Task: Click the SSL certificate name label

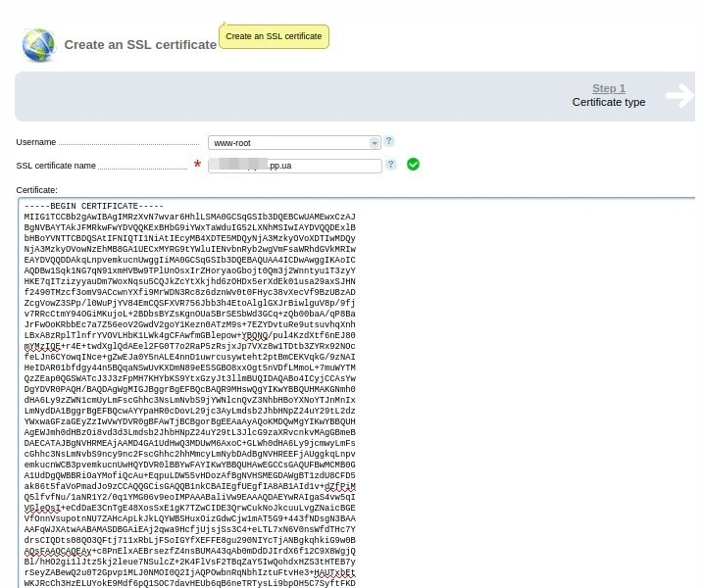Action: 56,166
